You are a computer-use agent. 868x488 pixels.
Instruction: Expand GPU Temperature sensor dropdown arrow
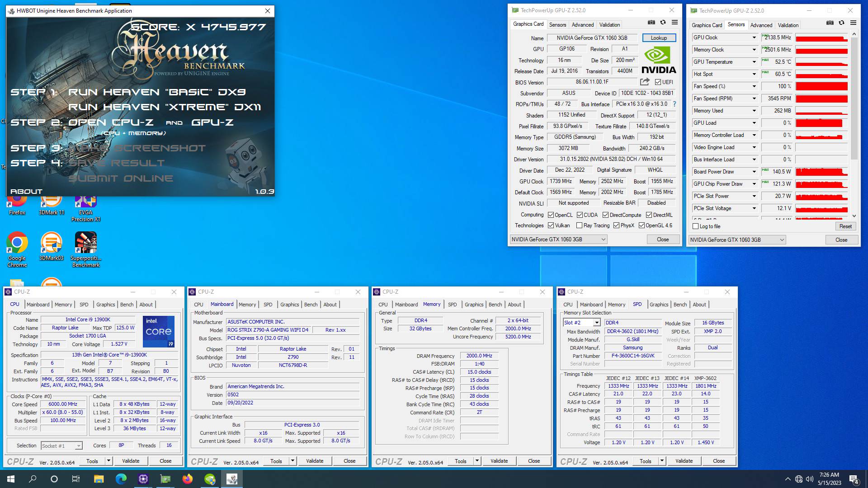coord(754,62)
